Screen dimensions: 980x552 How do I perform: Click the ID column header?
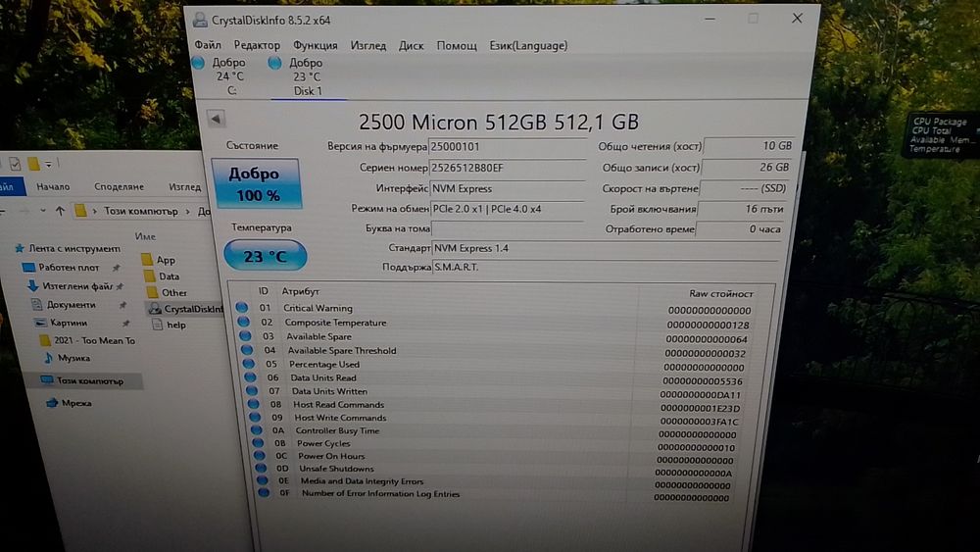(x=263, y=291)
